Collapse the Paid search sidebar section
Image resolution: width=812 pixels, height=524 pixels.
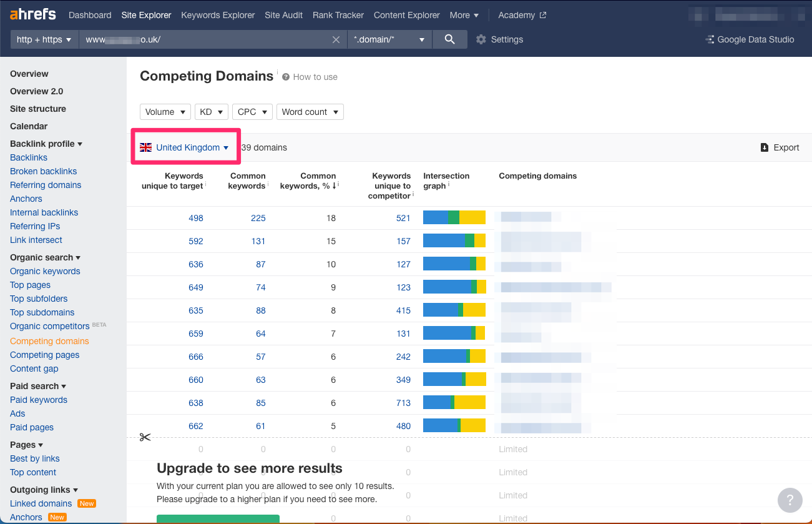coord(38,386)
